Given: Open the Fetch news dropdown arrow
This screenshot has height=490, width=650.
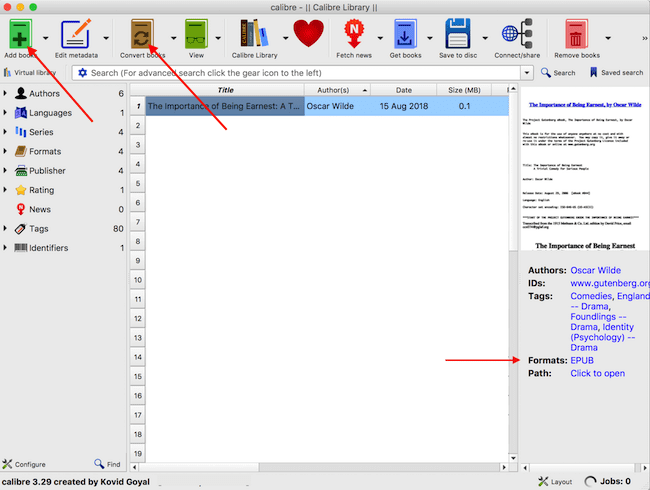Looking at the screenshot, I should pos(380,38).
